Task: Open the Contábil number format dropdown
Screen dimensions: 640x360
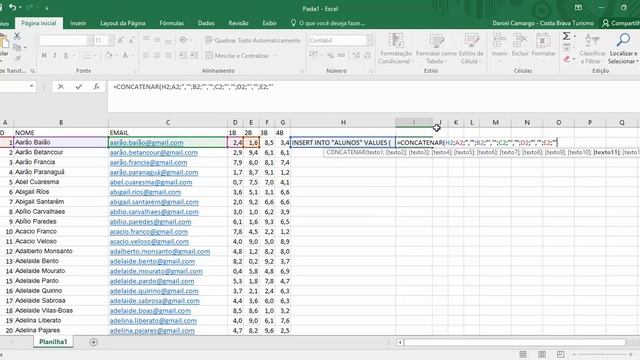Action: click(x=369, y=40)
